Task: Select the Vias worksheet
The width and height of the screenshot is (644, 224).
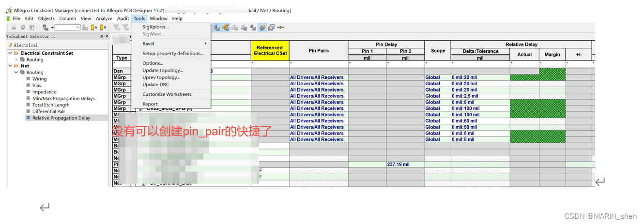Action: [36, 85]
